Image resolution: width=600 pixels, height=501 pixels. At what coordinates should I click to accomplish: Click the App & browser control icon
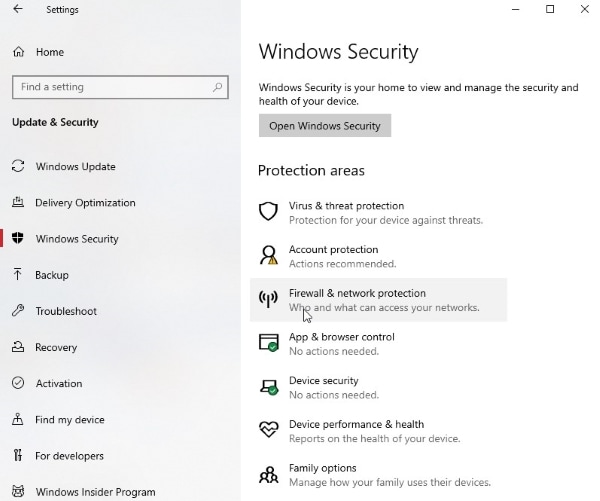(x=268, y=343)
